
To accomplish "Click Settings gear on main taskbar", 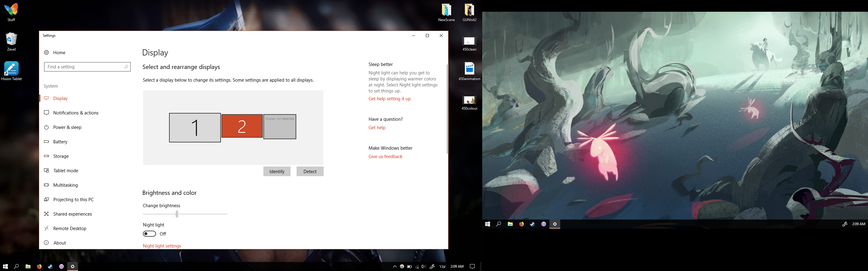I will click(72, 266).
